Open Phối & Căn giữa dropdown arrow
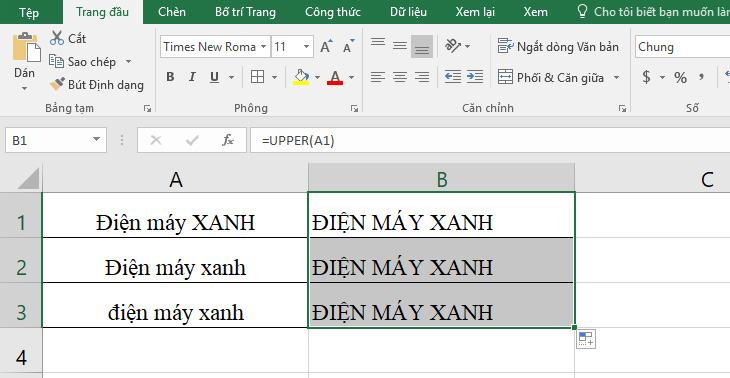This screenshot has width=730, height=378. click(x=616, y=77)
